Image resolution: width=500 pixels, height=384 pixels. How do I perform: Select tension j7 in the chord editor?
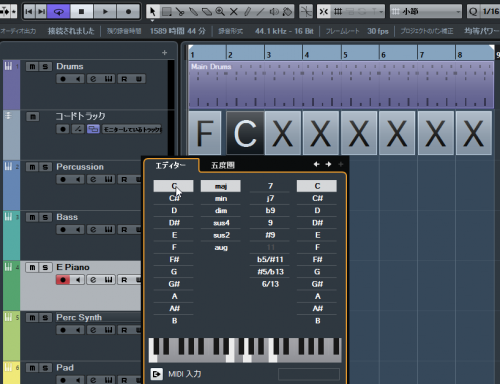tap(270, 199)
